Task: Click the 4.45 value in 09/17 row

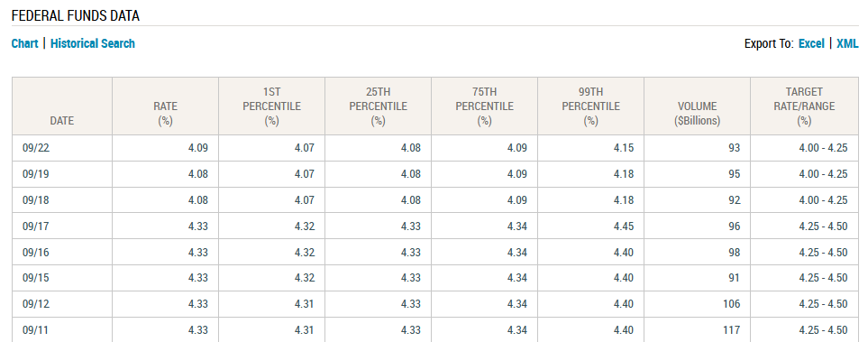Action: 624,226
